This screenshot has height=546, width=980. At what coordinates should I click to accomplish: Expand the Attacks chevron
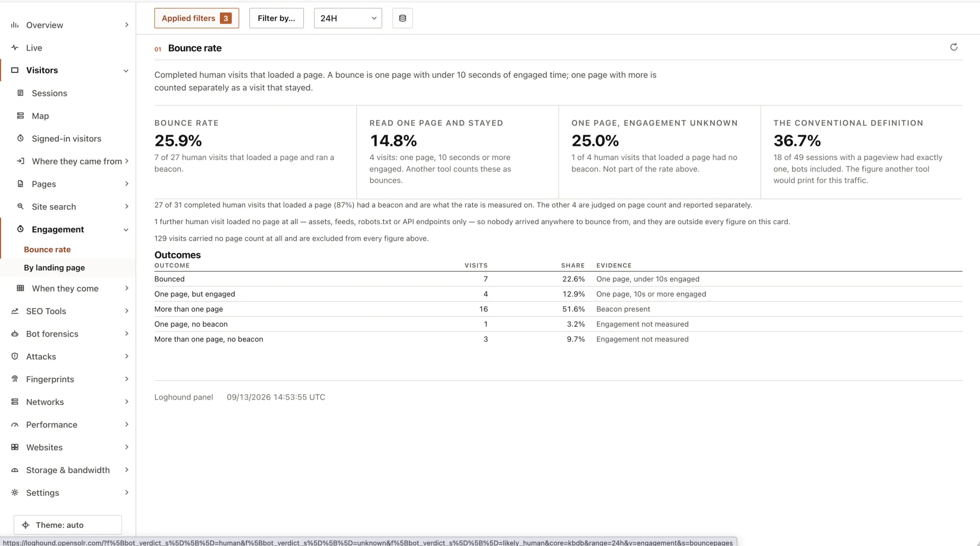point(126,357)
